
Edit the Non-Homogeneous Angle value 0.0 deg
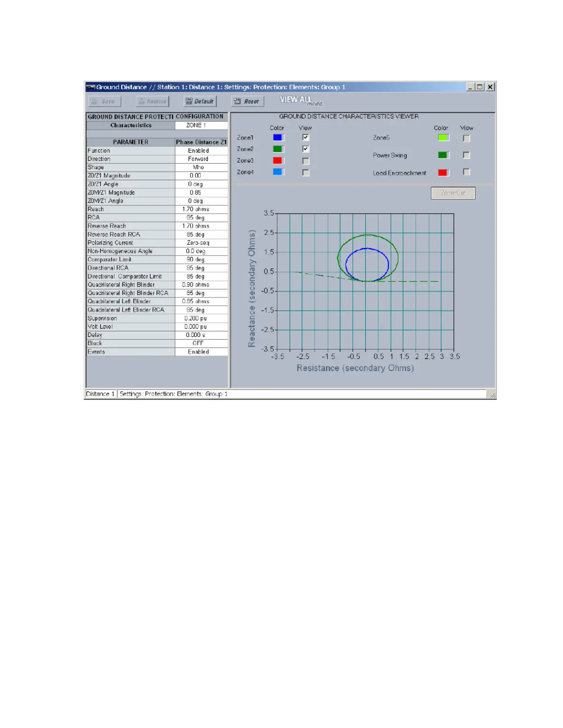pyautogui.click(x=201, y=251)
